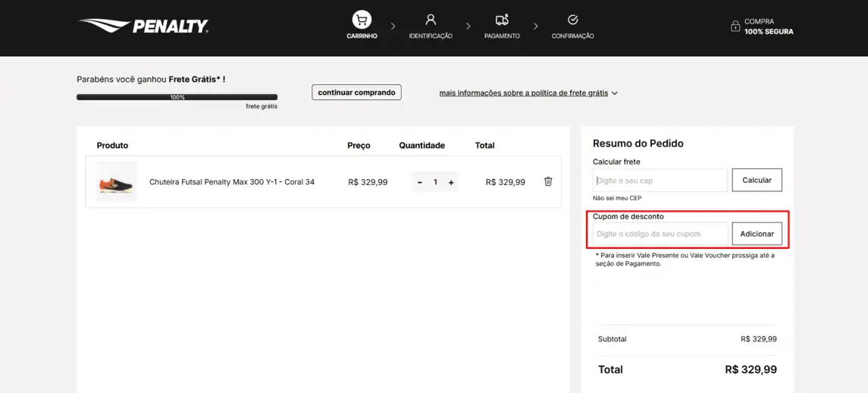Click the Cupom de desconto label
Viewport: 868px width, 393px height.
click(x=628, y=216)
